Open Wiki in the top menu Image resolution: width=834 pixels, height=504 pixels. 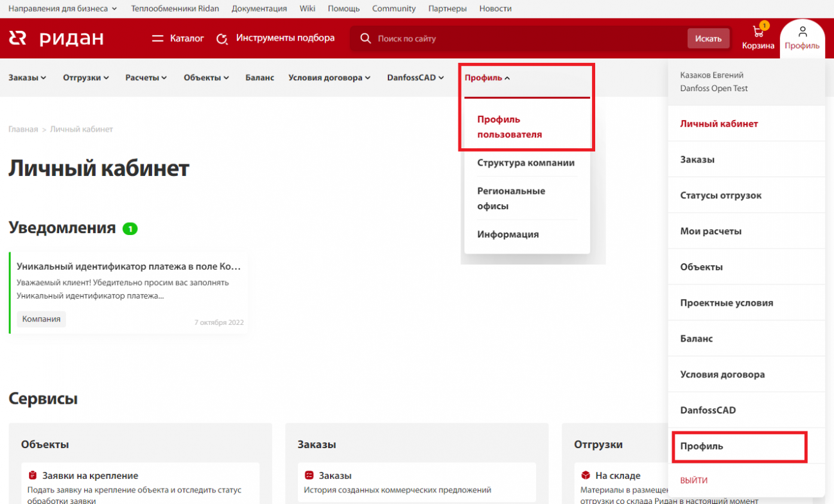[x=307, y=8]
